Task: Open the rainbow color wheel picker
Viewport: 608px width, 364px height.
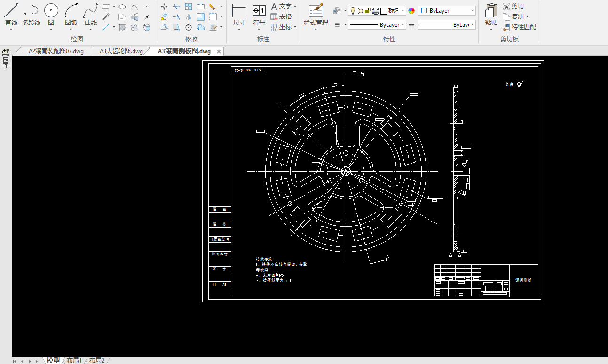Action: 411,11
